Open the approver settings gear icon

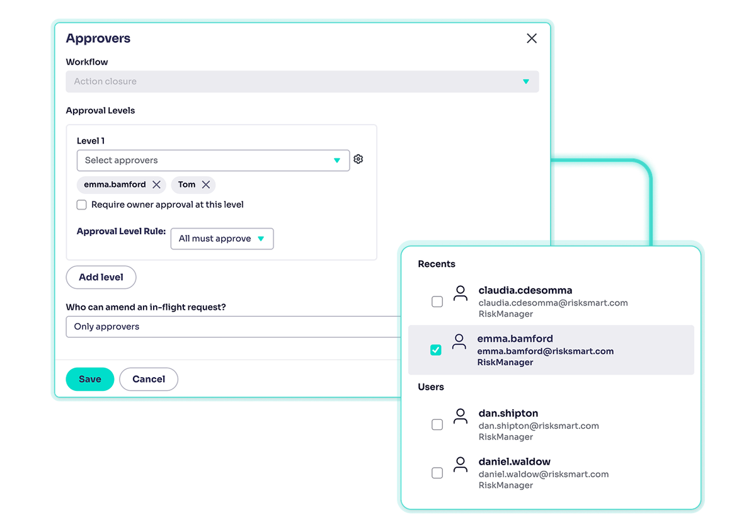(358, 159)
